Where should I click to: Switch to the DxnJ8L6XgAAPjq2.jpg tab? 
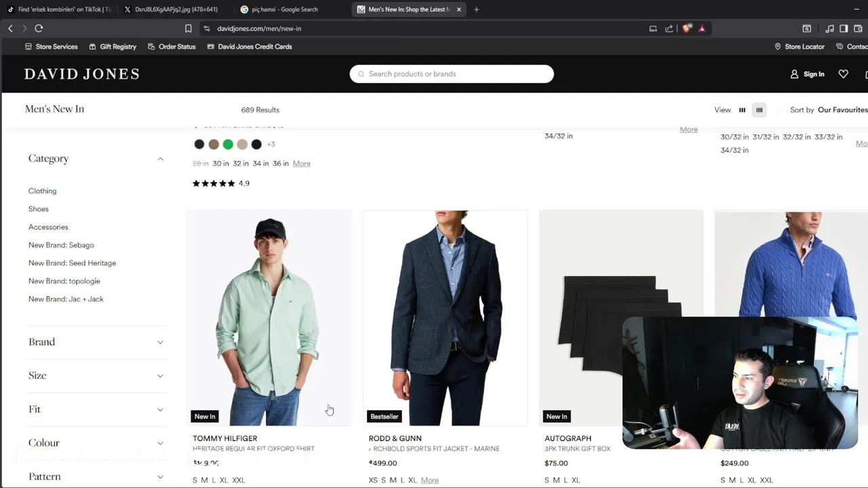pyautogui.click(x=173, y=9)
